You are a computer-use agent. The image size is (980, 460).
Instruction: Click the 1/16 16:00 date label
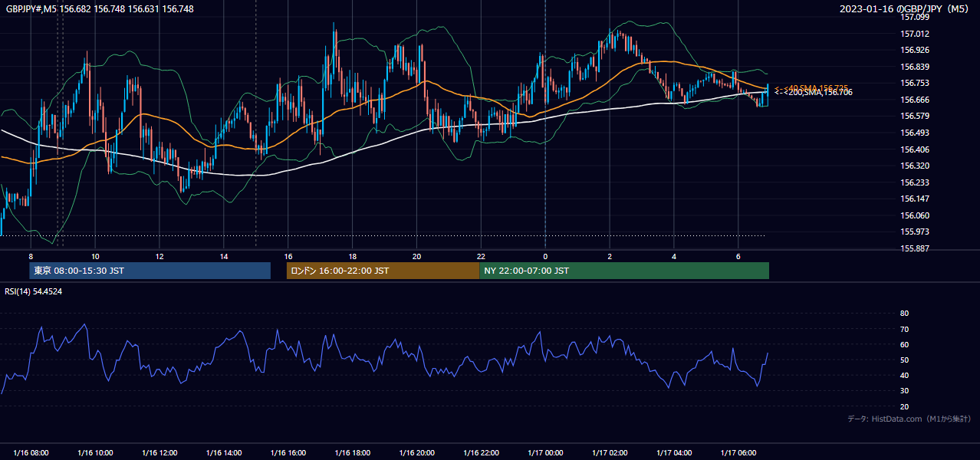pyautogui.click(x=288, y=453)
